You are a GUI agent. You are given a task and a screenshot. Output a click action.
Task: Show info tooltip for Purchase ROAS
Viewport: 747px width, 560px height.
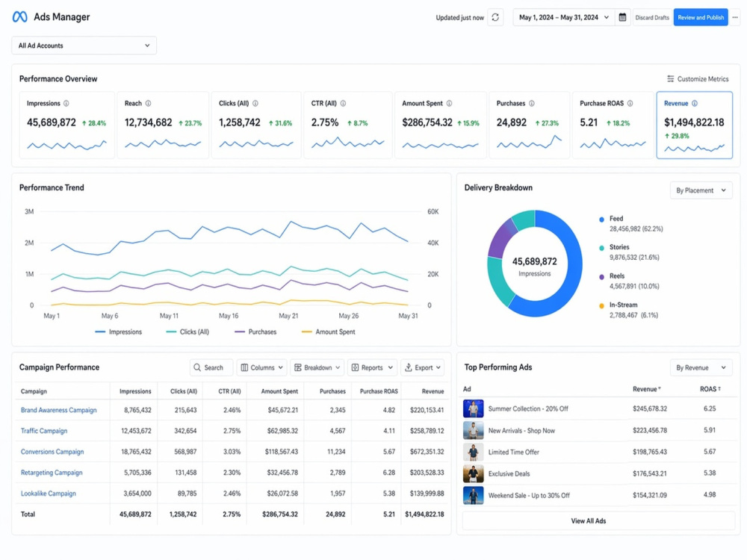pos(630,103)
